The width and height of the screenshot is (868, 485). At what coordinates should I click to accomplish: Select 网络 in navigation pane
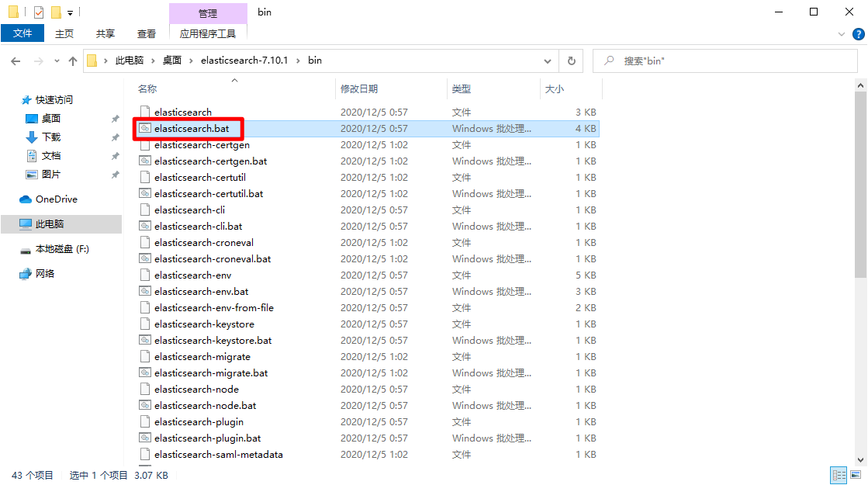[45, 273]
